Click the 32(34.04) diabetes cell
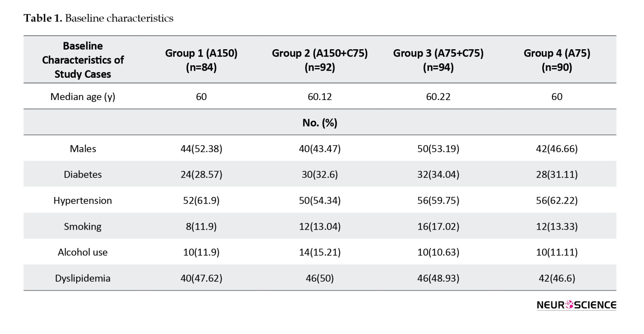The height and width of the screenshot is (334, 644). pos(438,174)
